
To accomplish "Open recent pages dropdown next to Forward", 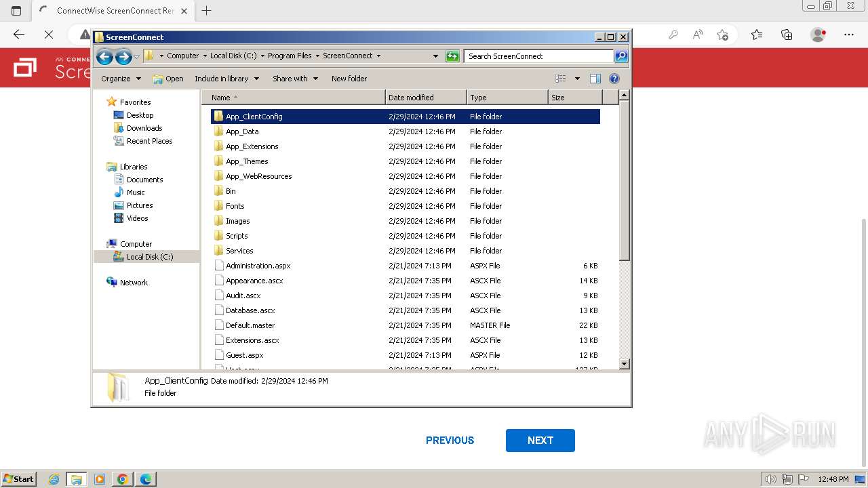I will (136, 56).
